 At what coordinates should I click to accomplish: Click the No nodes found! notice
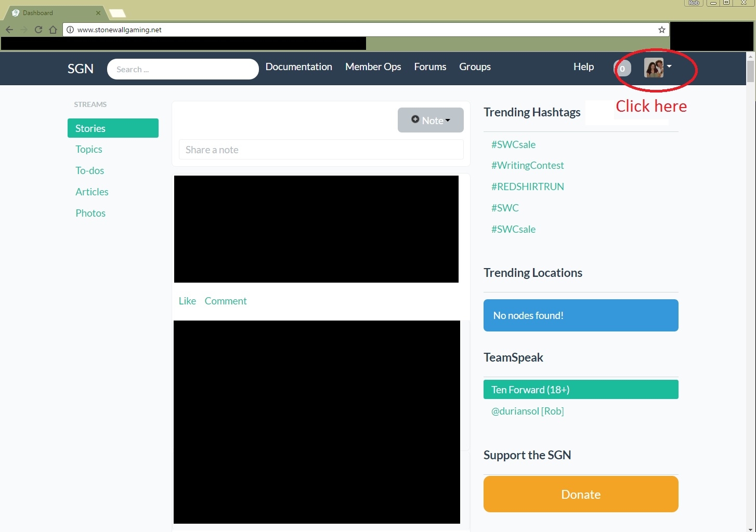click(581, 315)
